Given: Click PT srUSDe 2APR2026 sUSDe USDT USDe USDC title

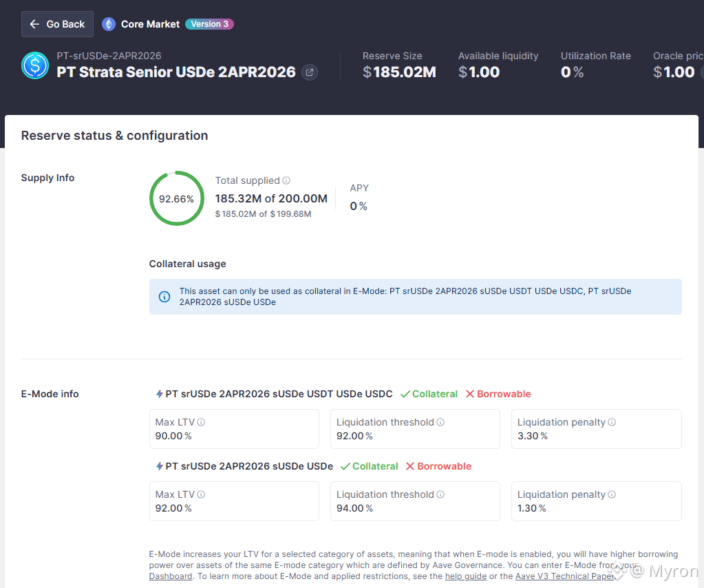Looking at the screenshot, I should (279, 394).
